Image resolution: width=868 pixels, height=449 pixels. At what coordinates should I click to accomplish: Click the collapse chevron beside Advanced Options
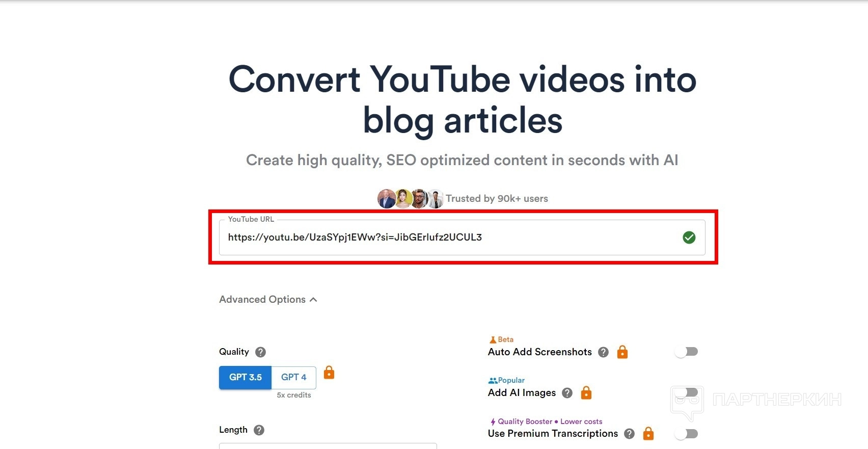coord(313,300)
